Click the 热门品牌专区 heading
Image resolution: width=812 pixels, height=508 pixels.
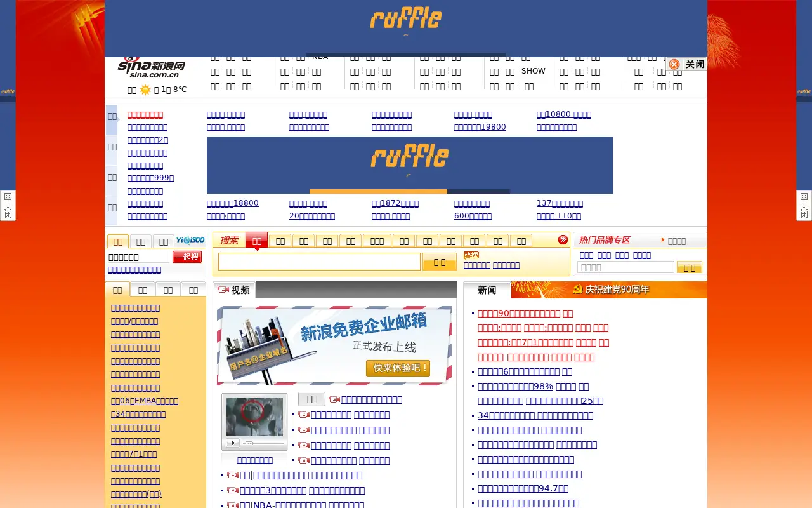pos(605,240)
